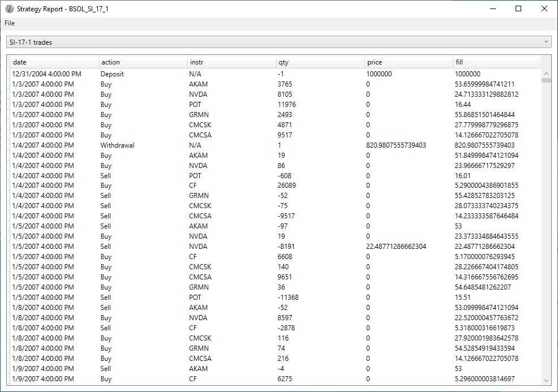Viewport: 558px width, 392px height.
Task: Close the Strategy Report window
Action: click(x=544, y=9)
